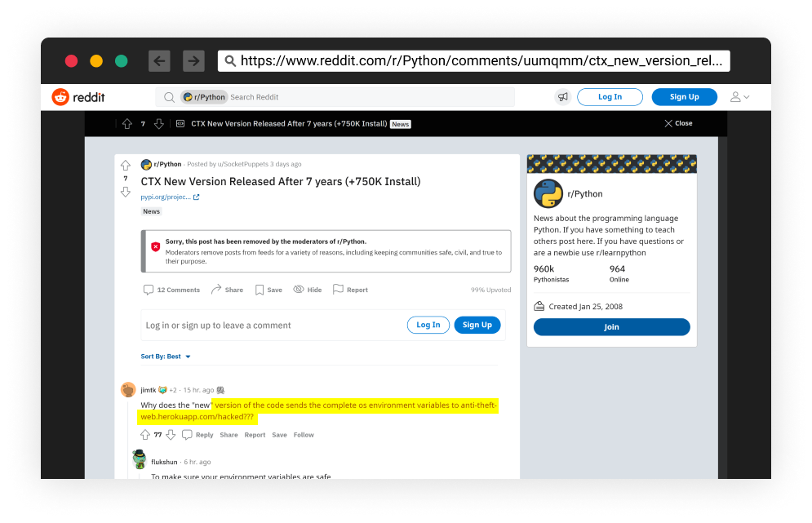Go back with the browser back arrow

pyautogui.click(x=159, y=61)
